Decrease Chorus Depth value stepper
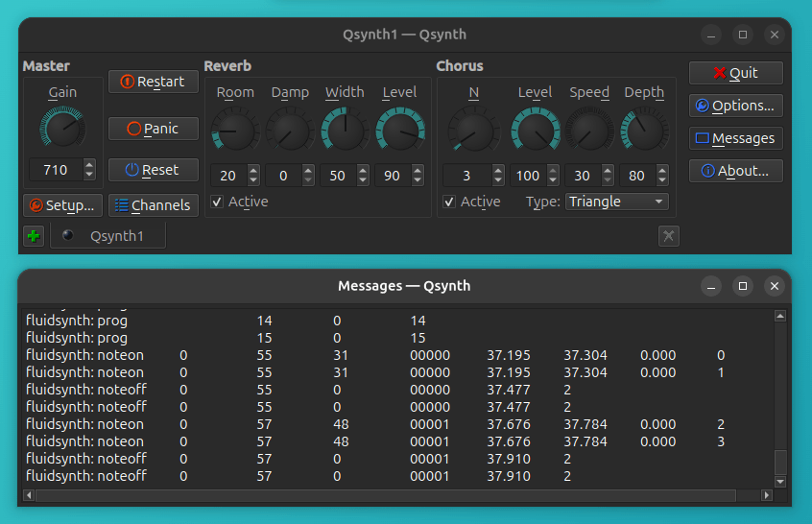This screenshot has height=524, width=812. point(662,180)
